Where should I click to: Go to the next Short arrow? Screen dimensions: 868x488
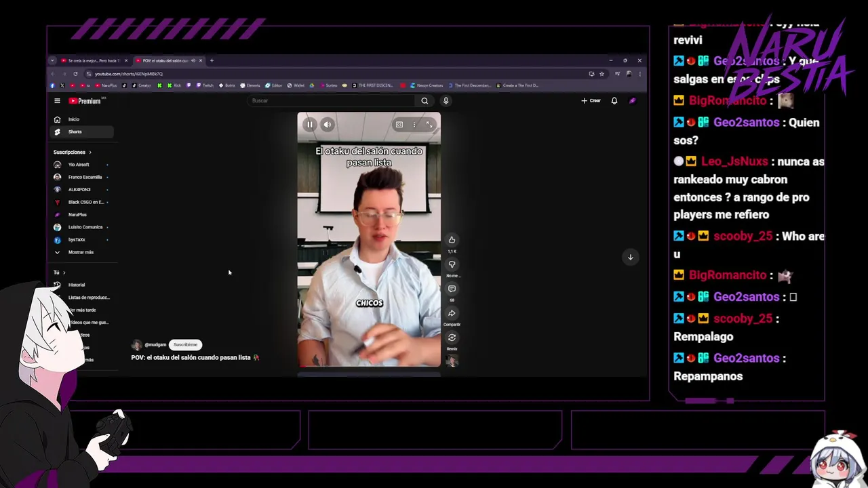click(x=630, y=257)
